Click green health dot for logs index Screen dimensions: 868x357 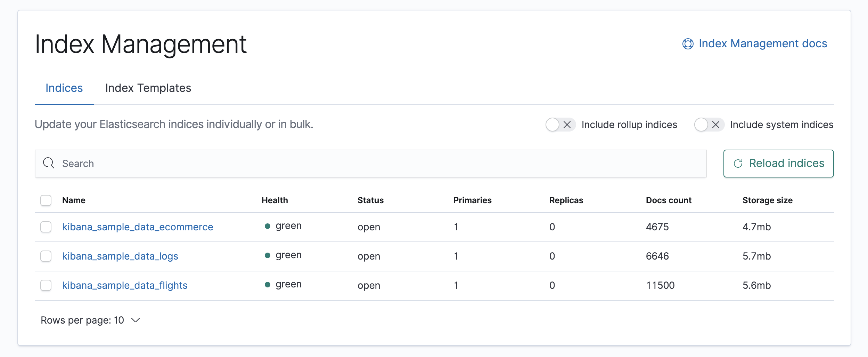(268, 255)
